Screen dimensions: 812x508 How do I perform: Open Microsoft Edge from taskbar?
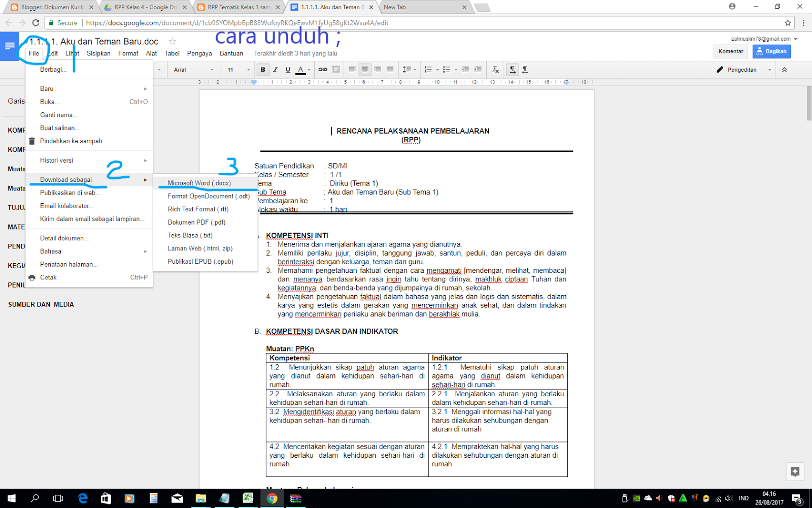pos(83,498)
